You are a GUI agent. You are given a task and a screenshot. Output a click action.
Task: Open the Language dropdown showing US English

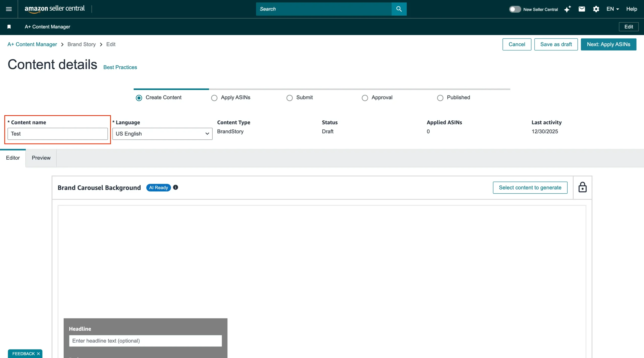[x=162, y=134]
